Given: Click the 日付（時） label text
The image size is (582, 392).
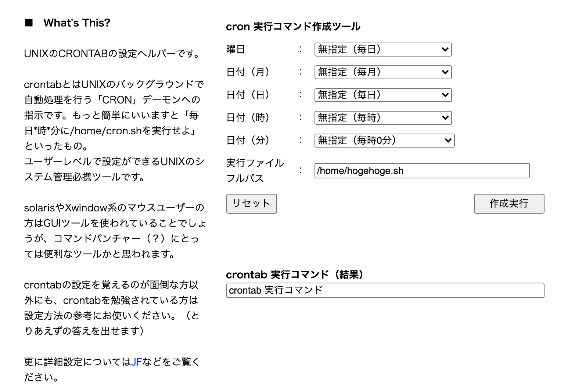Looking at the screenshot, I should tap(248, 117).
